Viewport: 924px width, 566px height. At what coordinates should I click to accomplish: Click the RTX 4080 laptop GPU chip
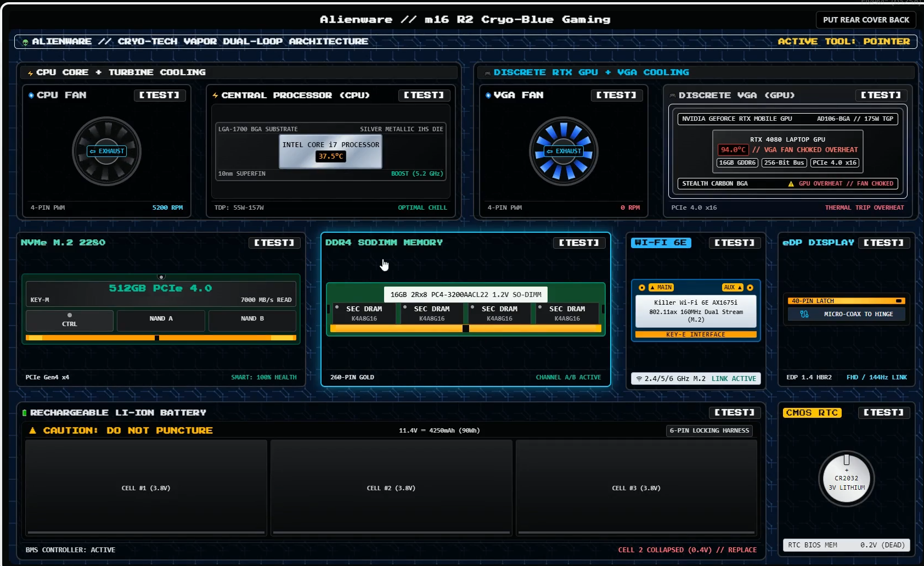[787, 151]
